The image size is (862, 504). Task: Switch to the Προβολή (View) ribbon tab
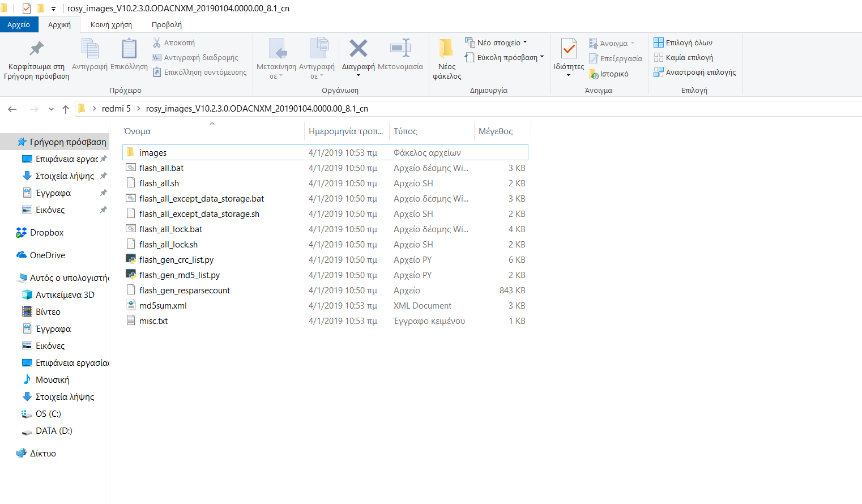coord(167,25)
